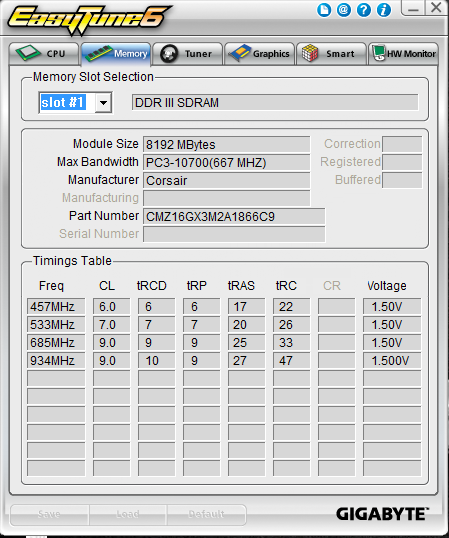The width and height of the screenshot is (449, 538).
Task: Click the Load button
Action: point(128,514)
